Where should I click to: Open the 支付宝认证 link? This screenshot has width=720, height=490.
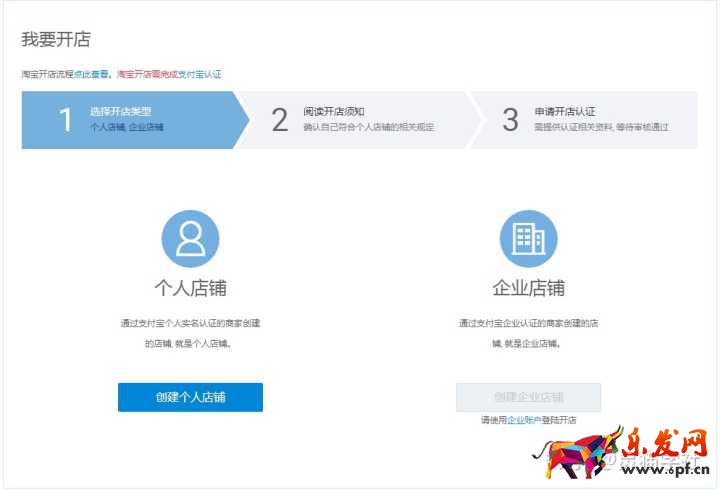tap(200, 75)
